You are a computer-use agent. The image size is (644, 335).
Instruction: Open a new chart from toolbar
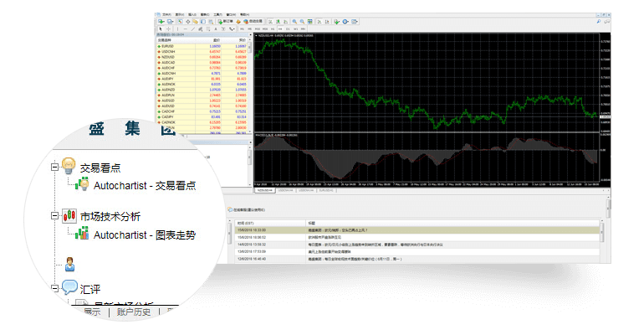(x=161, y=22)
